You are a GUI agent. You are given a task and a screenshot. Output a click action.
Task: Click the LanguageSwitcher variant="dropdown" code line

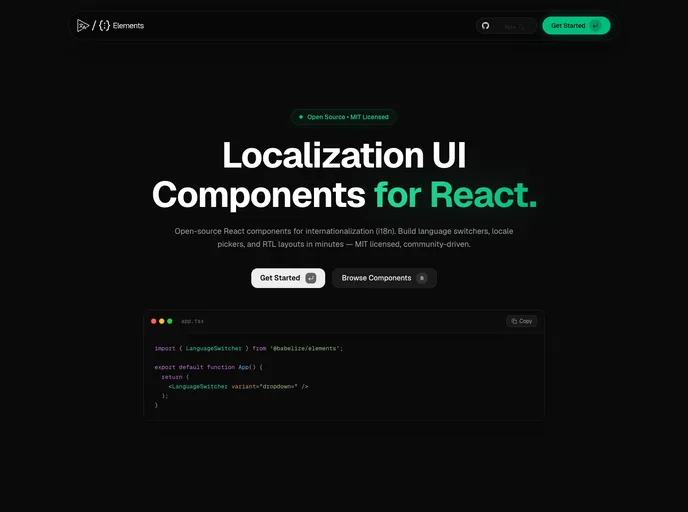point(238,387)
